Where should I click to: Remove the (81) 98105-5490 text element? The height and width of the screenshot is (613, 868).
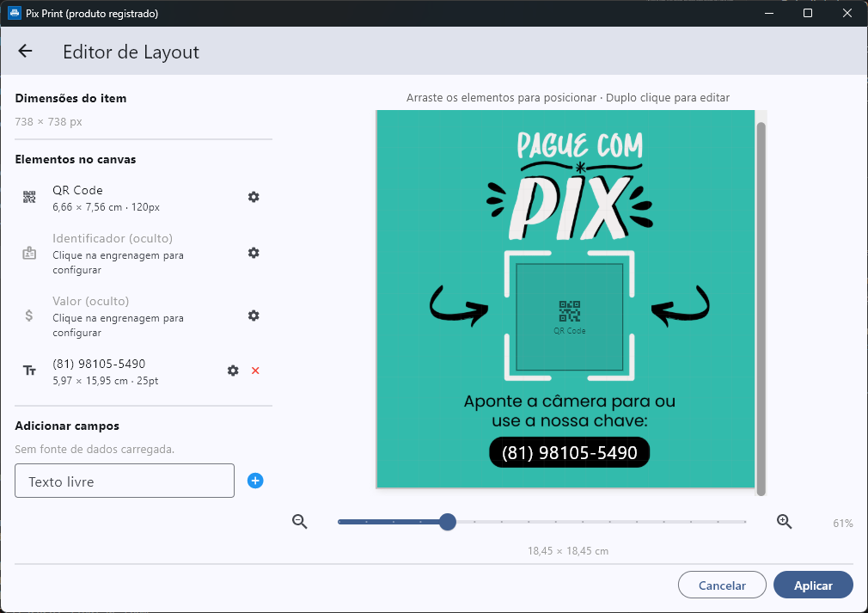pyautogui.click(x=255, y=371)
